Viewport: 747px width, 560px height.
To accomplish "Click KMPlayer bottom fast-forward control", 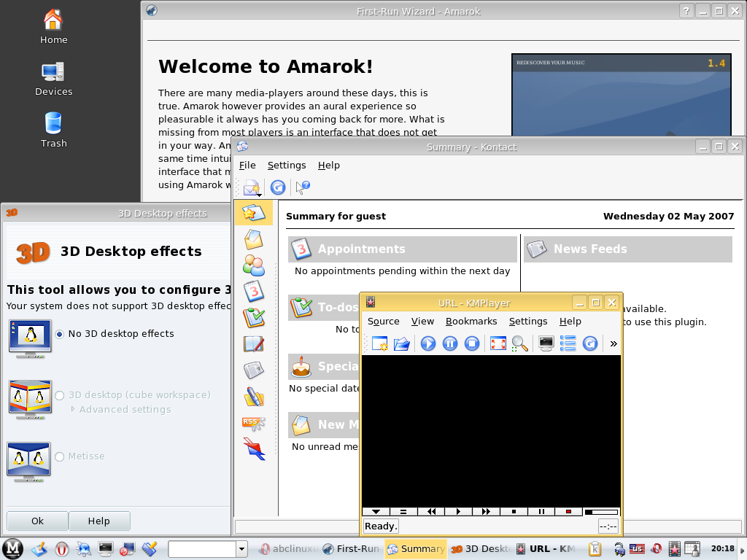I will pos(486,512).
